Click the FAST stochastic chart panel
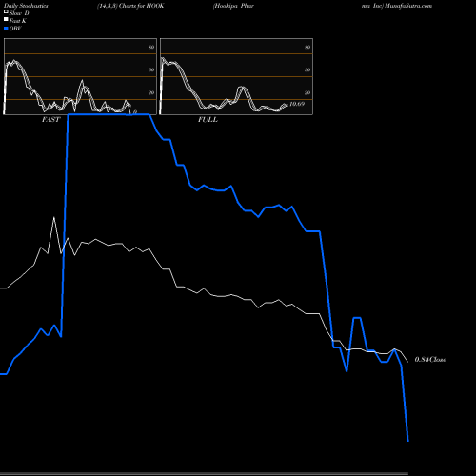Image resolution: width=476 pixels, height=476 pixels. pyautogui.click(x=80, y=76)
